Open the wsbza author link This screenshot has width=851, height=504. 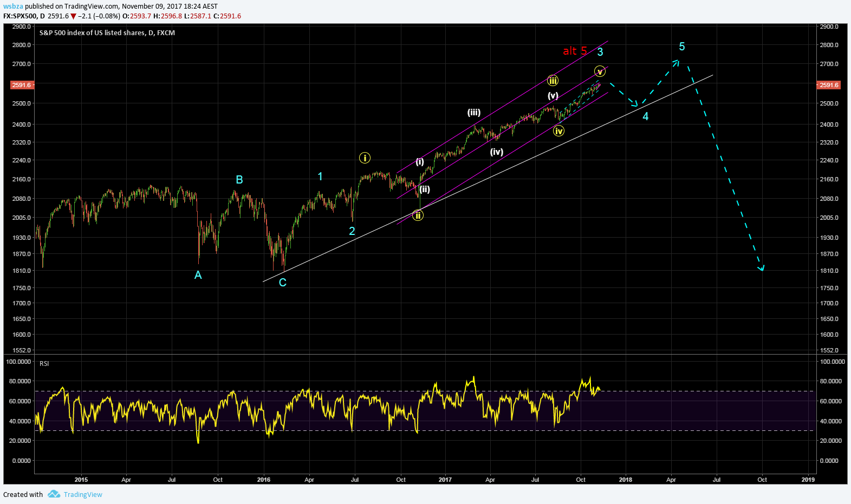coord(13,6)
